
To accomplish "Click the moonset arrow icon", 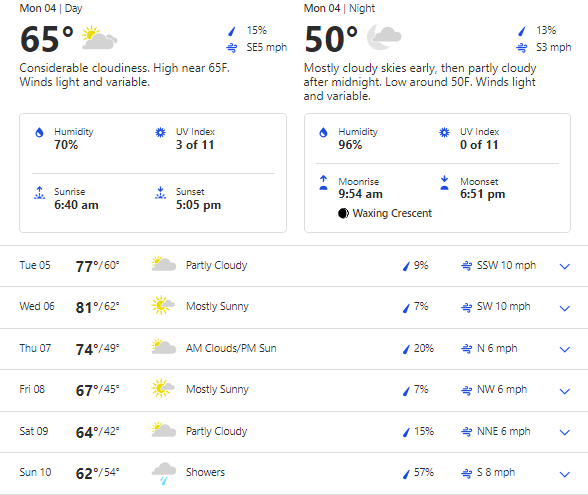I will click(444, 183).
